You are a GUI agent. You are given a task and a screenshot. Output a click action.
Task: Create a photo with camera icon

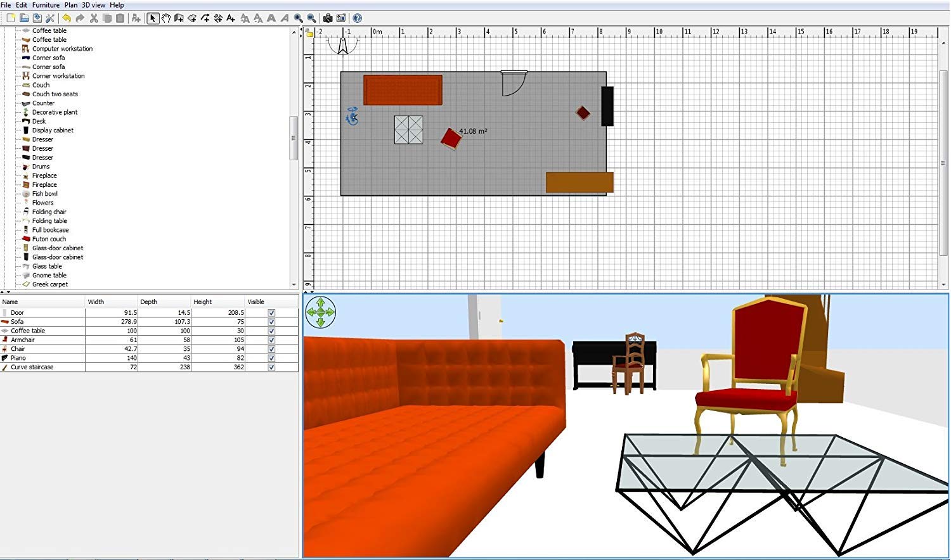point(328,18)
